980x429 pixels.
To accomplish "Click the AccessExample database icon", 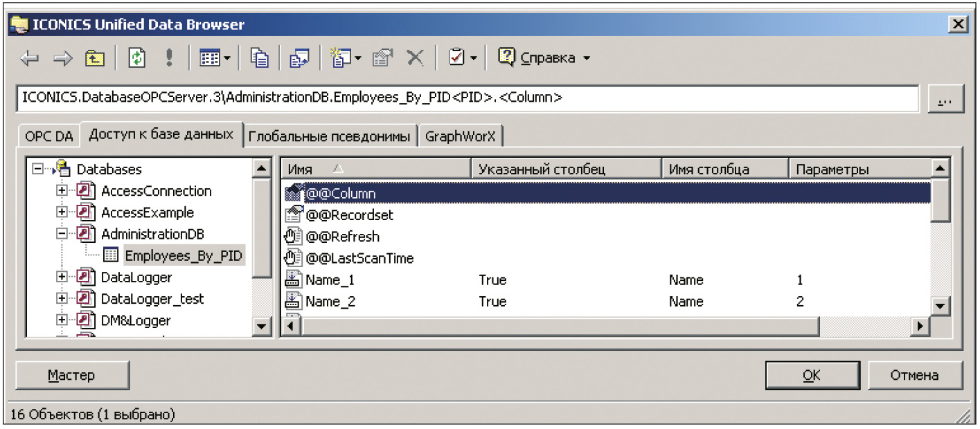I will [x=87, y=212].
